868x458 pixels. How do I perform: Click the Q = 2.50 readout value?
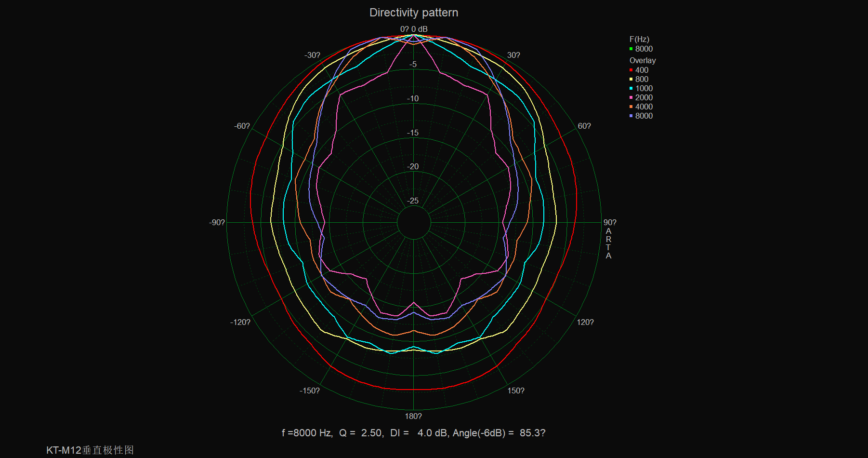coord(361,433)
